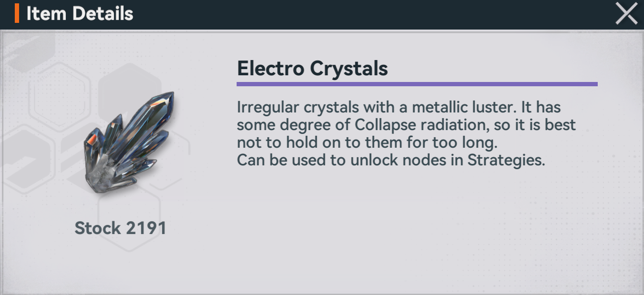Image resolution: width=644 pixels, height=295 pixels.
Task: Select the Item Details header title
Action: (x=80, y=13)
